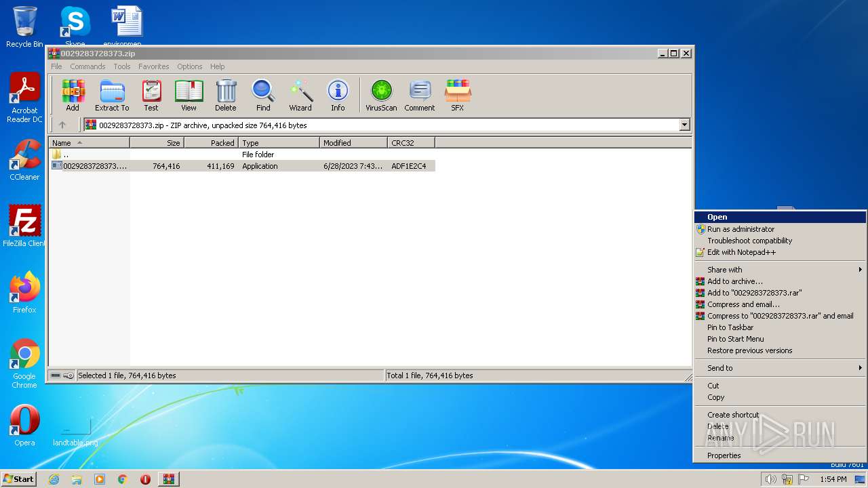Image resolution: width=868 pixels, height=488 pixels.
Task: Choose Compress and email... entry
Action: 780,304
